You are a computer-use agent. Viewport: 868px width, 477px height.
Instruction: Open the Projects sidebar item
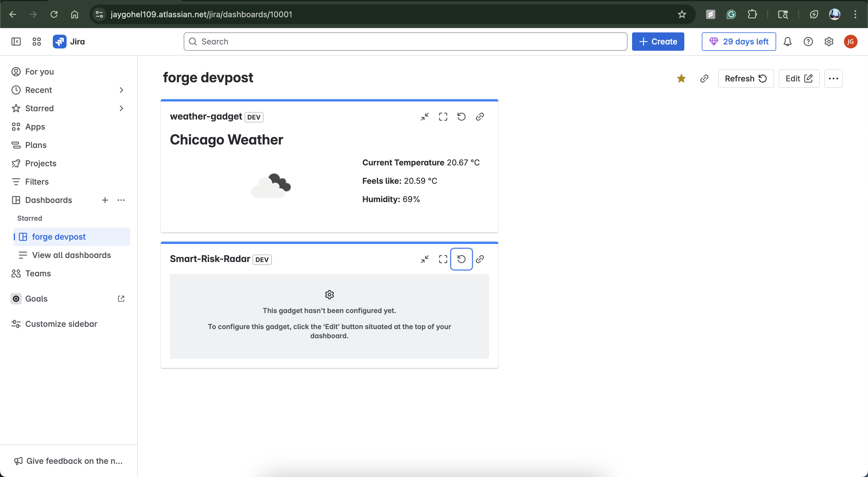coord(41,164)
